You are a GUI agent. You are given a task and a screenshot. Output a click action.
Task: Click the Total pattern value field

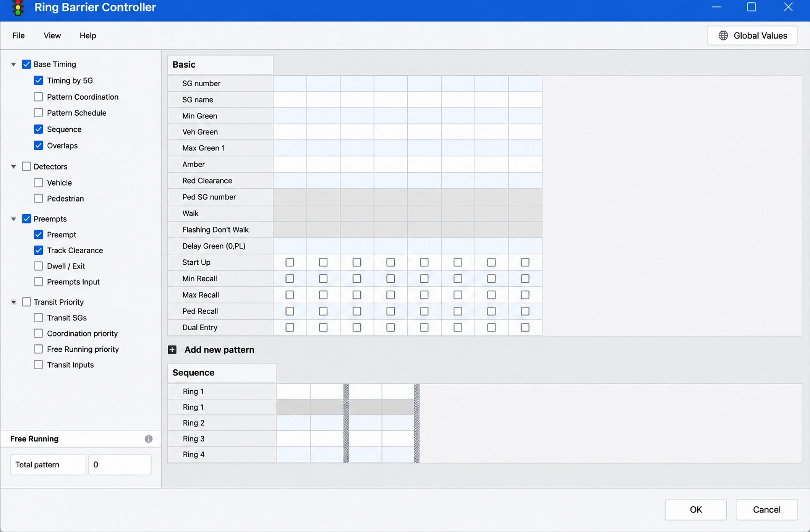(120, 464)
